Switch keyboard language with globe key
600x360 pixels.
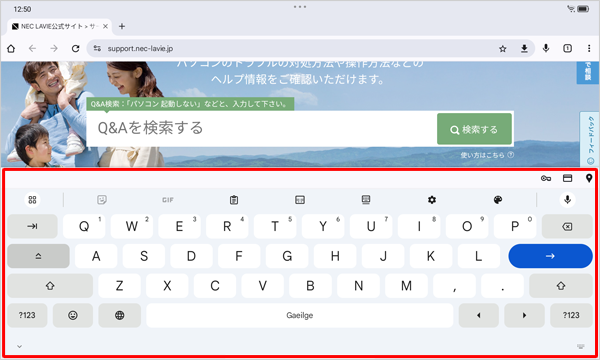(120, 315)
